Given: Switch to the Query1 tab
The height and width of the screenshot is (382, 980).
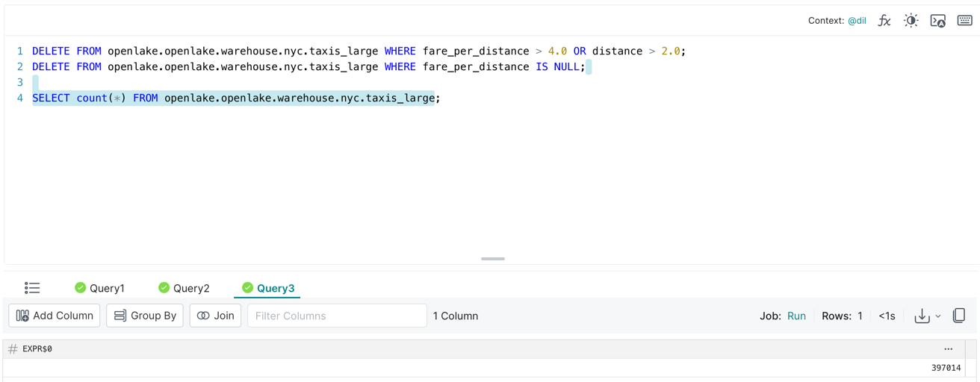Looking at the screenshot, I should [100, 288].
